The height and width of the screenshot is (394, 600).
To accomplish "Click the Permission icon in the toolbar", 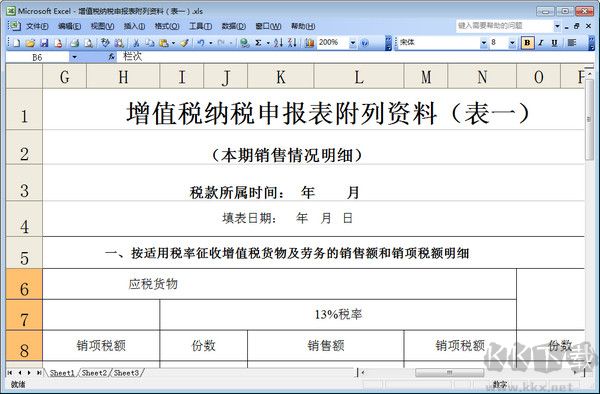I will tap(58, 43).
